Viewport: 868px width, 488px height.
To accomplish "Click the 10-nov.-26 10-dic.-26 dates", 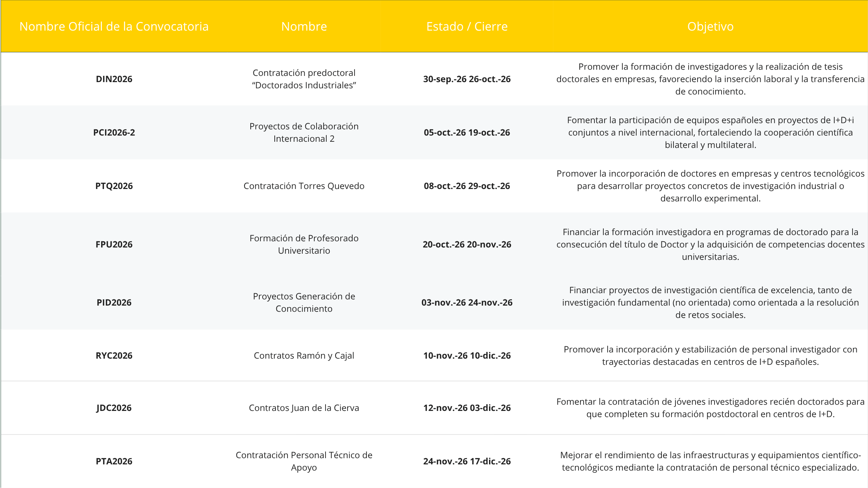I will tap(467, 356).
